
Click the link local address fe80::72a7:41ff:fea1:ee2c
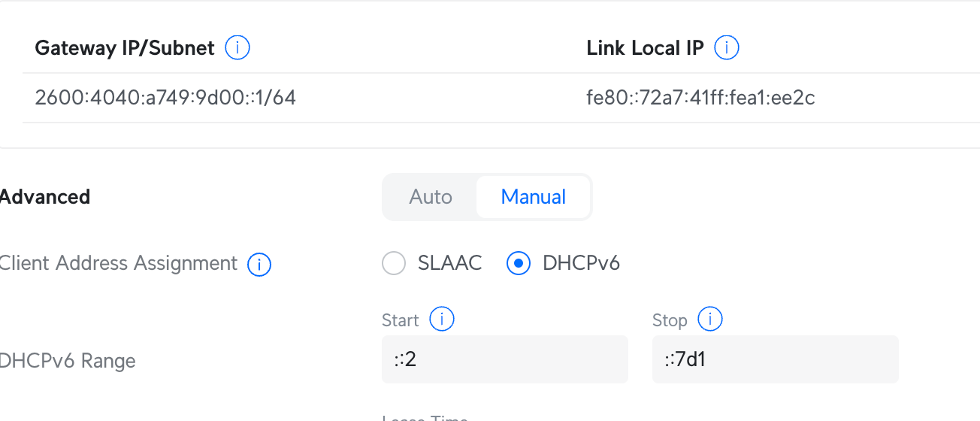point(700,98)
